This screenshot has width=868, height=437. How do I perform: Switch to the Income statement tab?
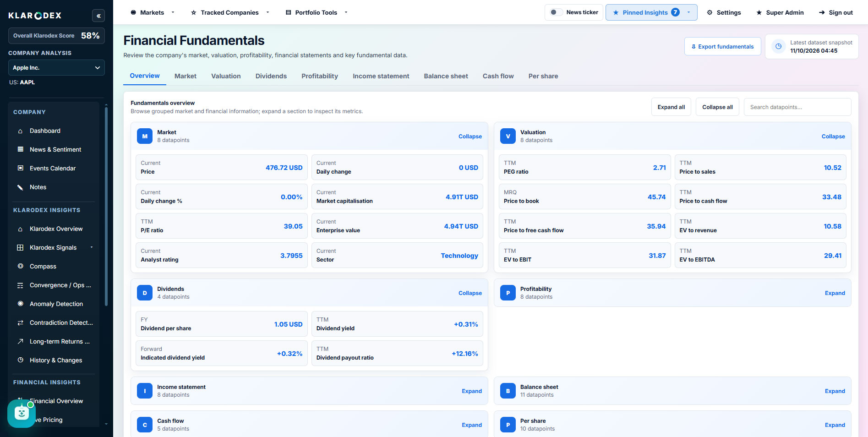(381, 76)
